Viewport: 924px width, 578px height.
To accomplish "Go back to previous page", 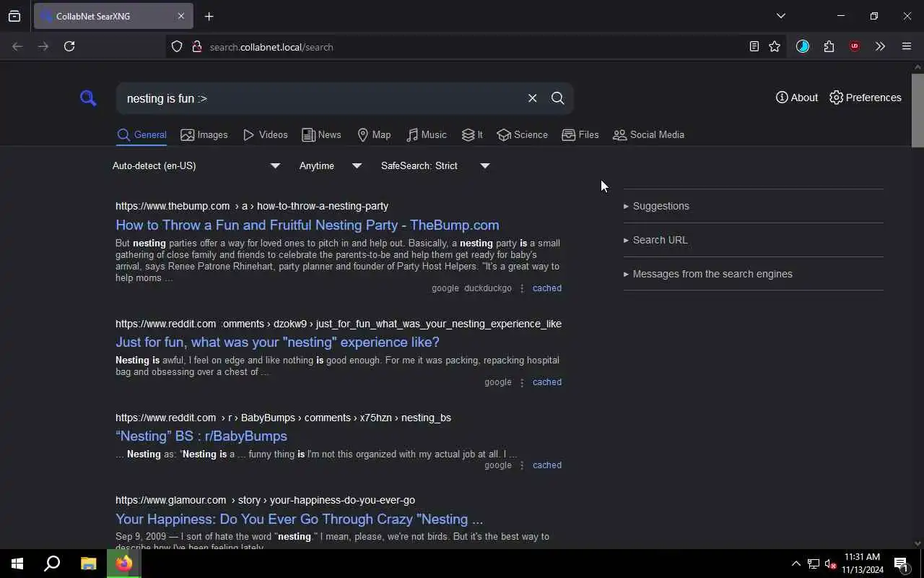I will (x=17, y=46).
